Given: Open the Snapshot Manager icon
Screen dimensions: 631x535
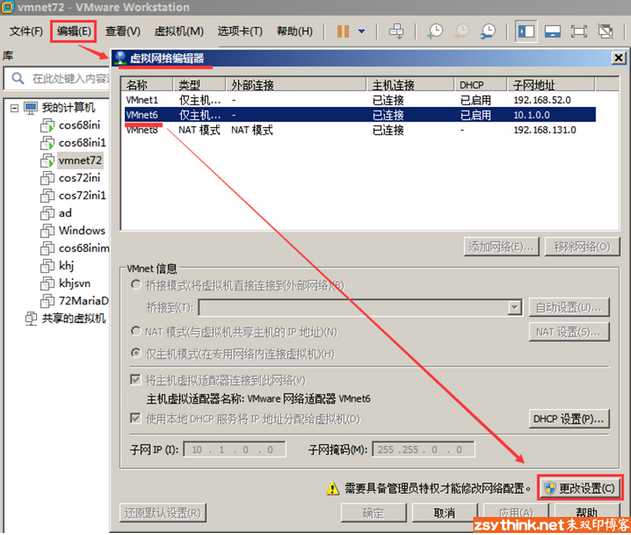Looking at the screenshot, I should tap(488, 31).
